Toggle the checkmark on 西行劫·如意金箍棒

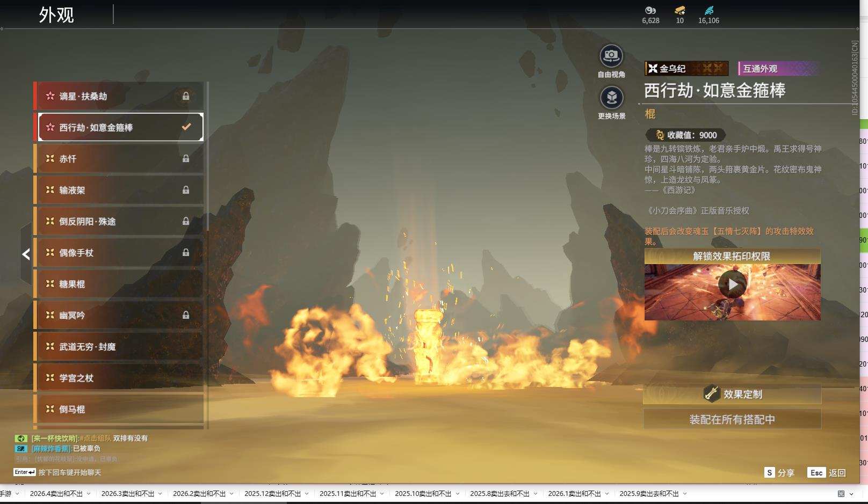(x=186, y=127)
